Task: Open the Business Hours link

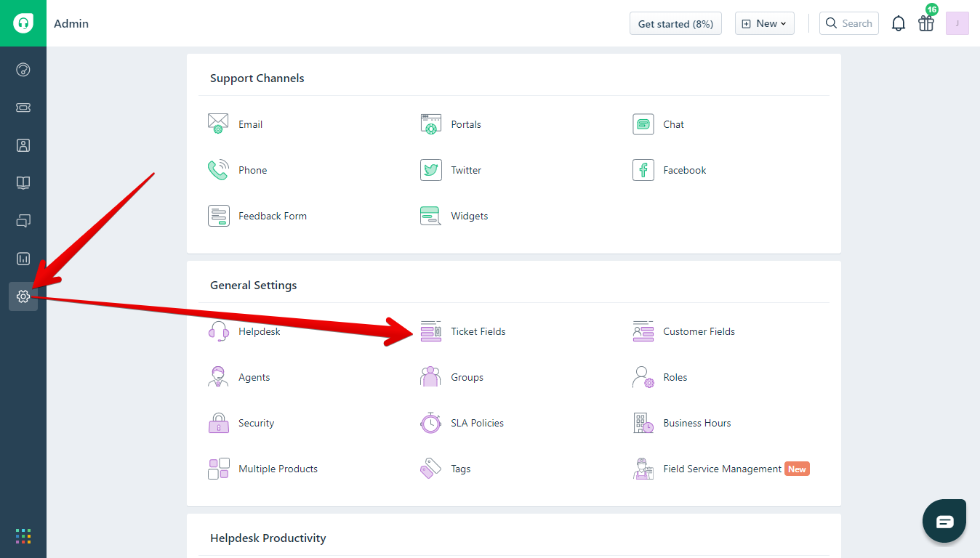Action: coord(697,423)
